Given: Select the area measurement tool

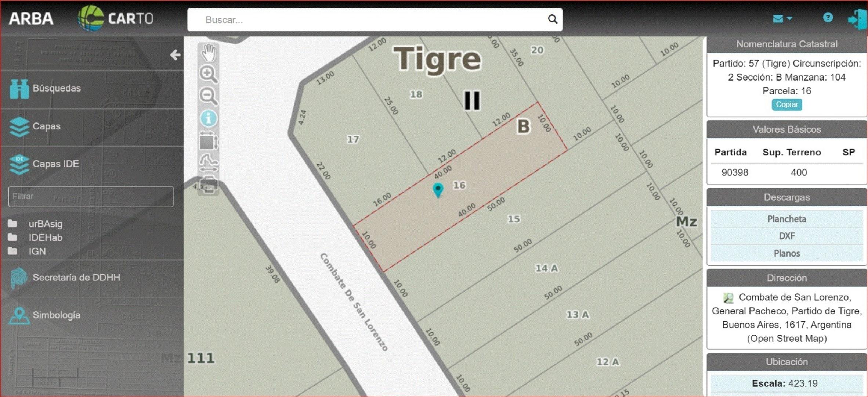Looking at the screenshot, I should pos(208,141).
